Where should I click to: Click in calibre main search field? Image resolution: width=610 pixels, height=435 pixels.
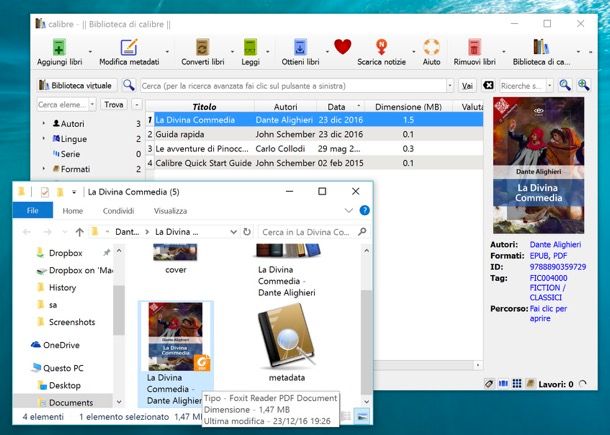pyautogui.click(x=293, y=86)
